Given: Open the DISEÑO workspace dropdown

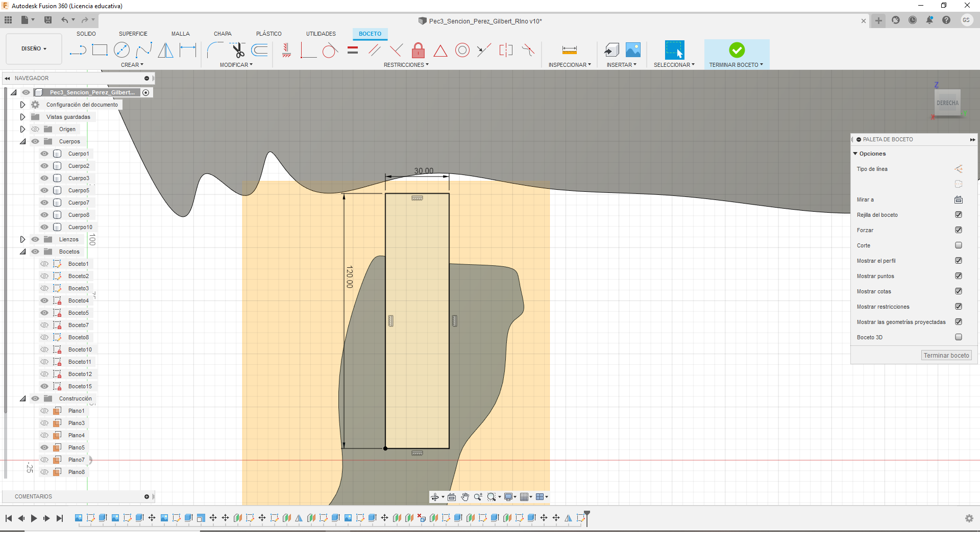Looking at the screenshot, I should pos(34,49).
